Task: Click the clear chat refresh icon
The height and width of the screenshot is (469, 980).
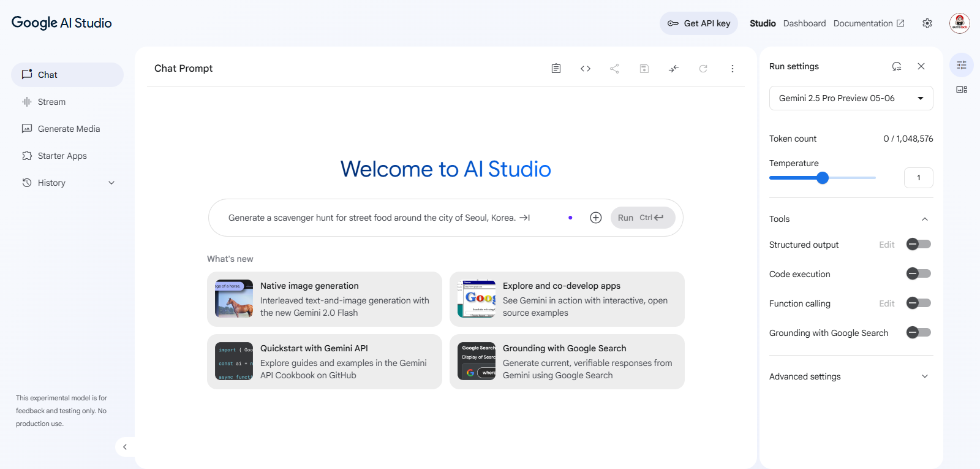Action: 703,69
